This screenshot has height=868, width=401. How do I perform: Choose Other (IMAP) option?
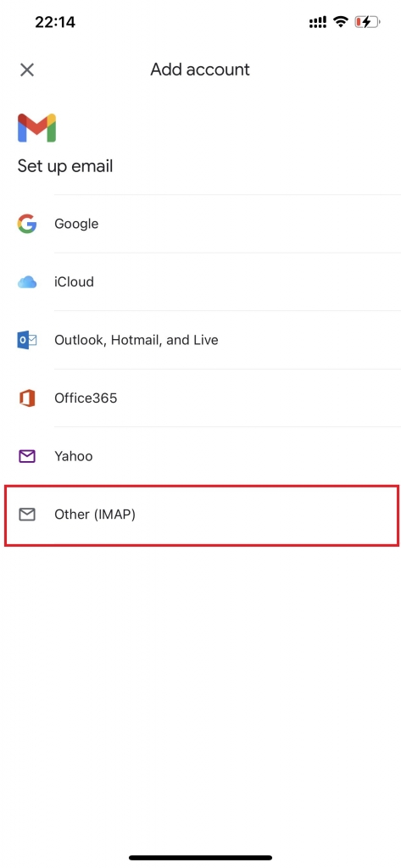pos(202,515)
